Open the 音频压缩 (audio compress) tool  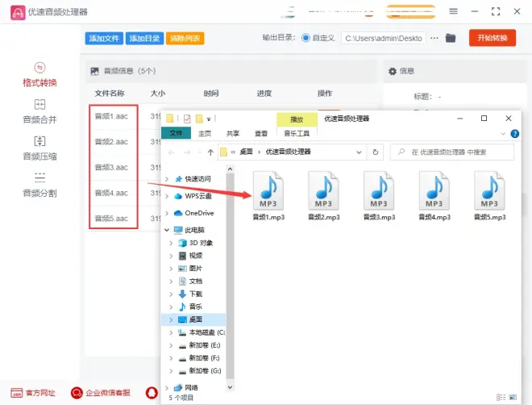coord(39,148)
